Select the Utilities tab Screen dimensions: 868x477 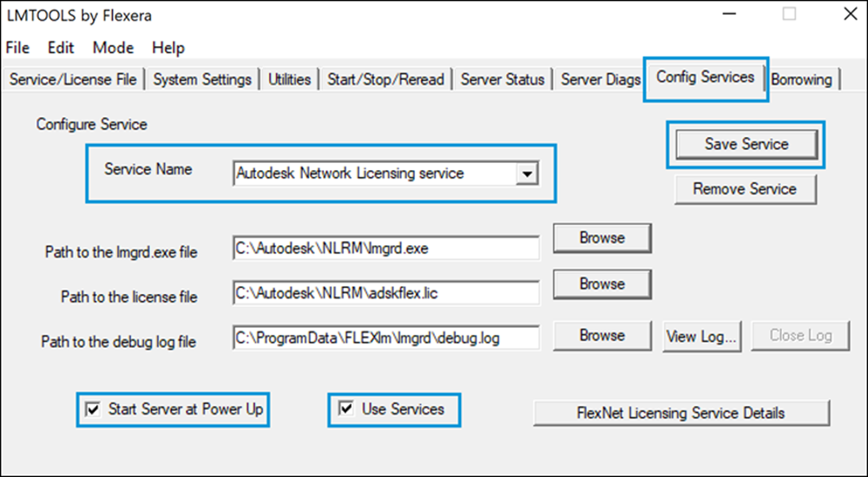289,80
